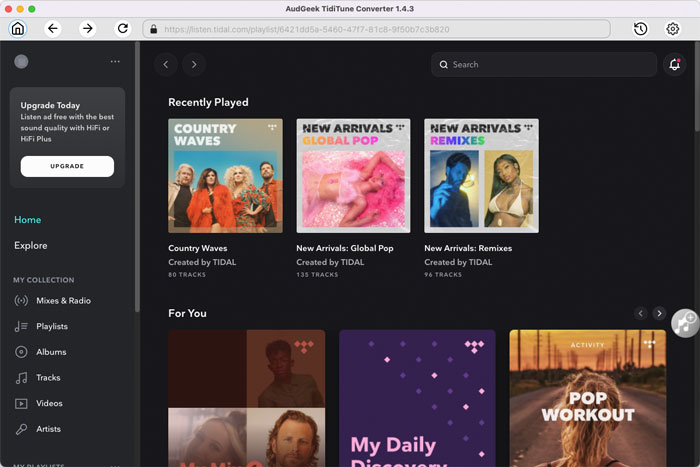Click the TIDAL page back chevron
700x467 pixels.
(x=166, y=64)
